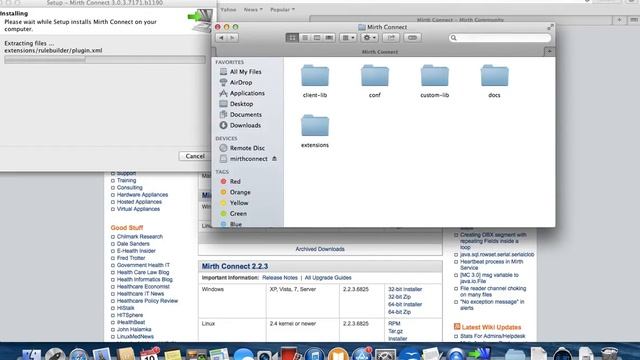Open the Training link on the webpage
Image resolution: width=640 pixels, height=360 pixels.
point(127,180)
